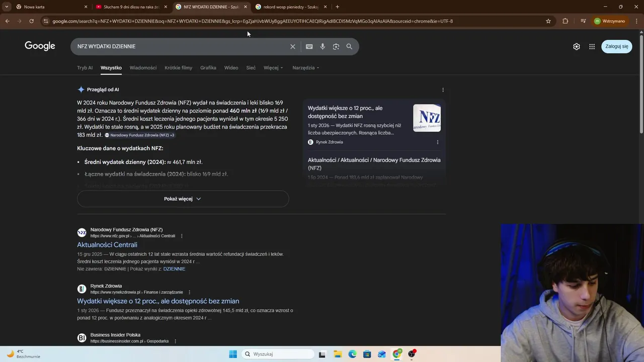
Task: Open Outlook from taskbar
Action: [382, 354]
